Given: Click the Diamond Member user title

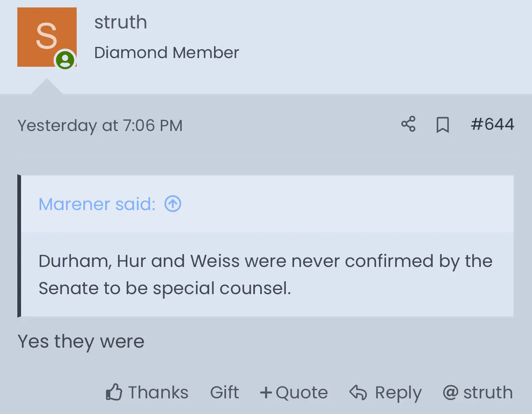Looking at the screenshot, I should point(166,53).
